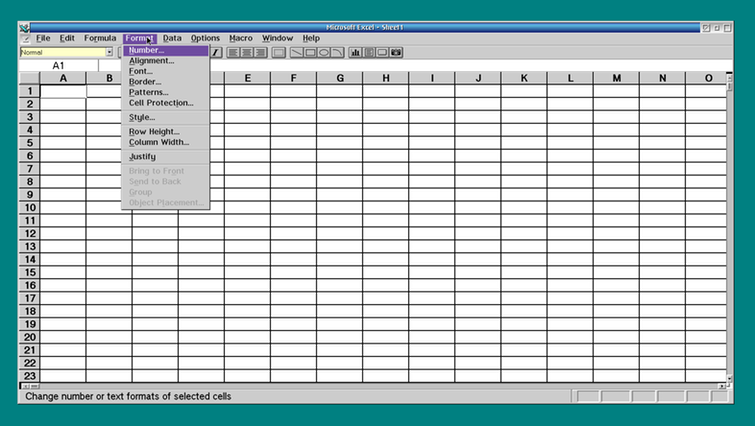Click the formula bar entry area
The image size is (755, 426).
pyautogui.click(x=416, y=65)
